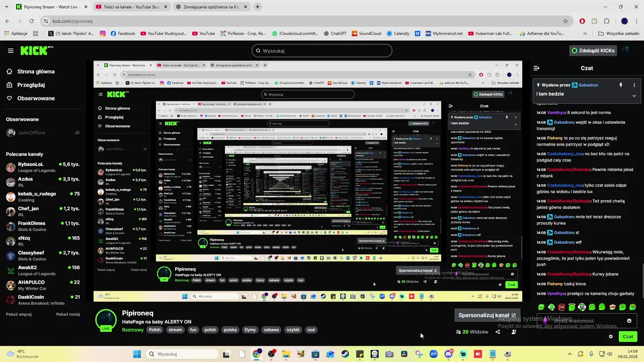The height and width of the screenshot is (362, 644).
Task: Send message with the Czat button
Action: coord(628,336)
